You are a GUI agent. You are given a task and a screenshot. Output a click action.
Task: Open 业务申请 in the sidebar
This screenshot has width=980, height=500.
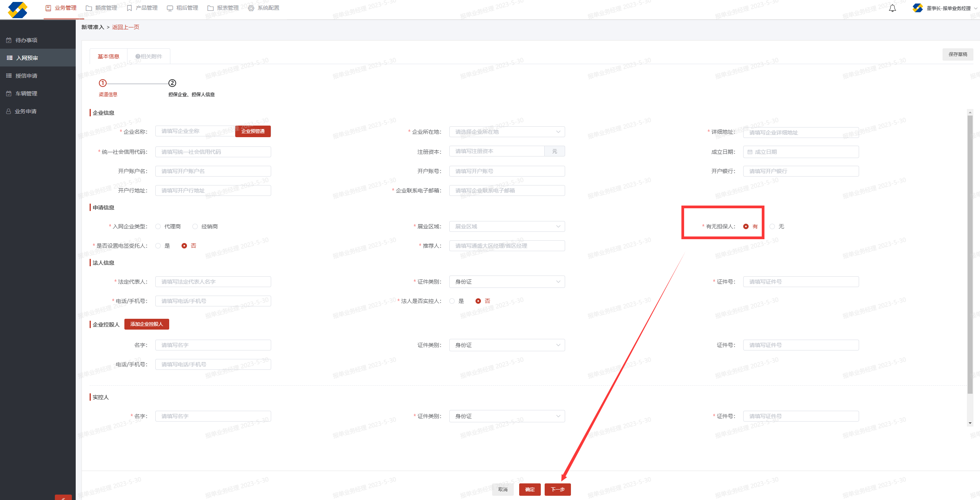(25, 111)
